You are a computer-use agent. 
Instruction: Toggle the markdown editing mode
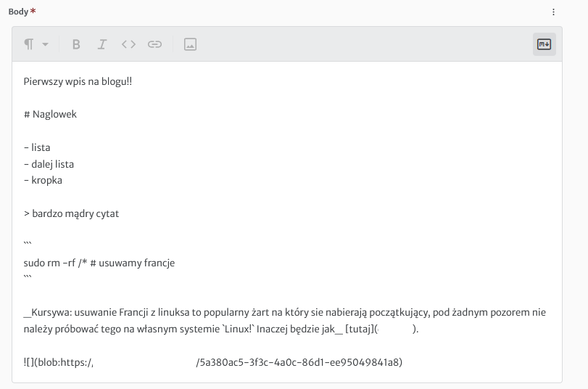pyautogui.click(x=544, y=44)
